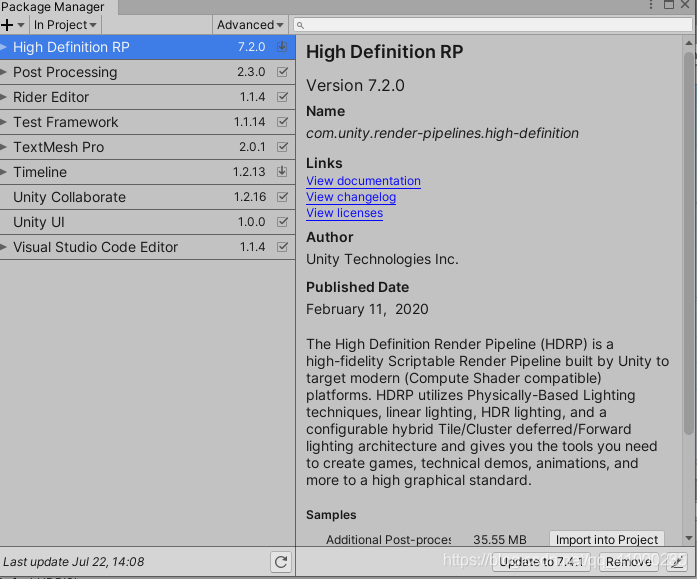
Task: Expand High Definition RP versions arrow
Action: click(x=4, y=47)
